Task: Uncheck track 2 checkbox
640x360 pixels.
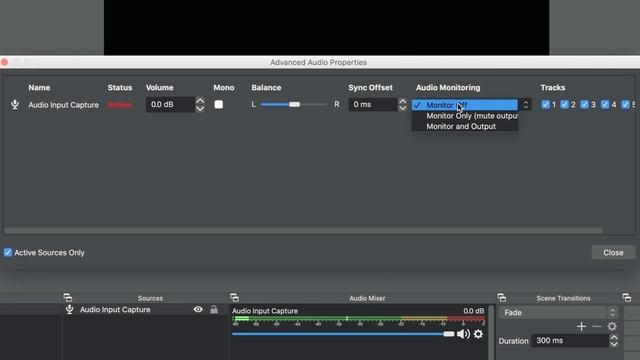Action: point(564,104)
